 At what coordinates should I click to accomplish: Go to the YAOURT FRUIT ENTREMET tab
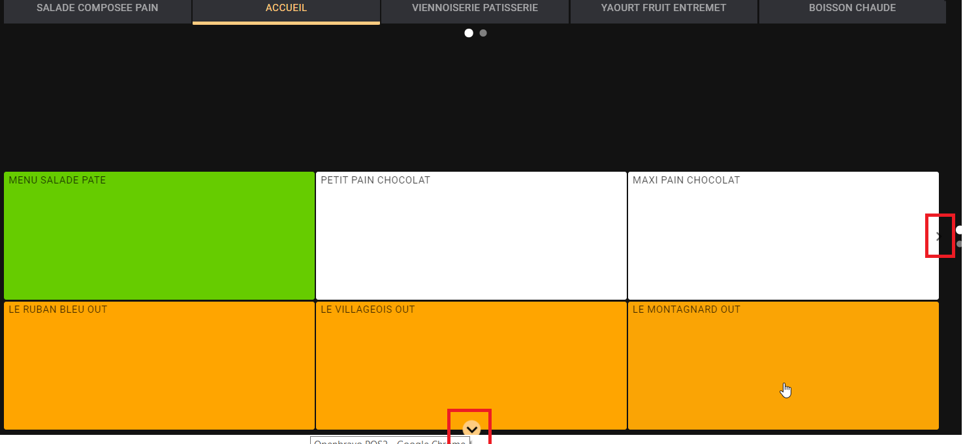pyautogui.click(x=663, y=8)
